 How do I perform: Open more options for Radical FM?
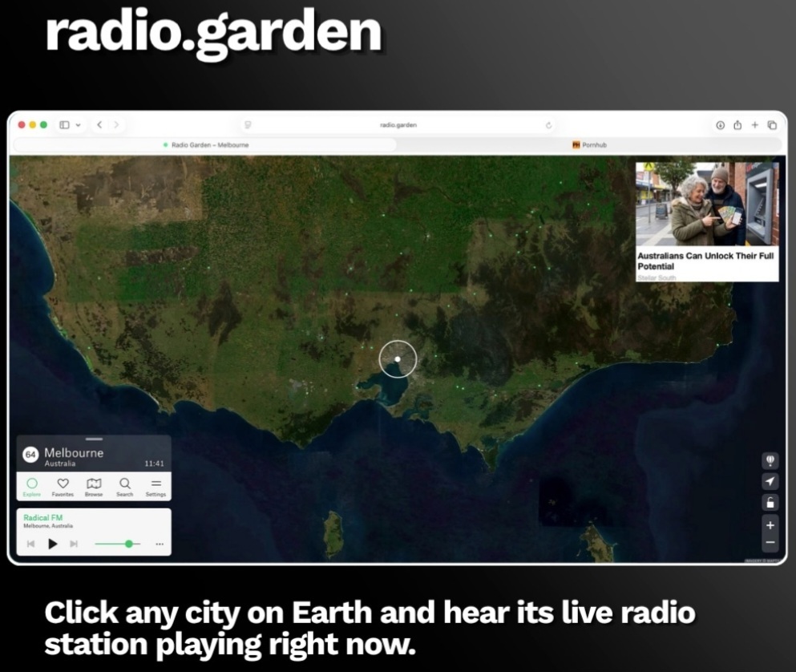point(160,544)
